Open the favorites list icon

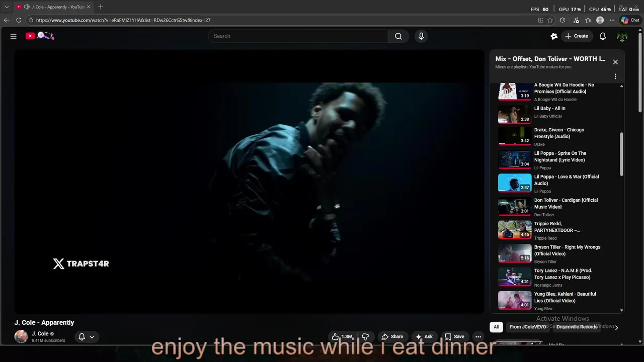point(588,20)
